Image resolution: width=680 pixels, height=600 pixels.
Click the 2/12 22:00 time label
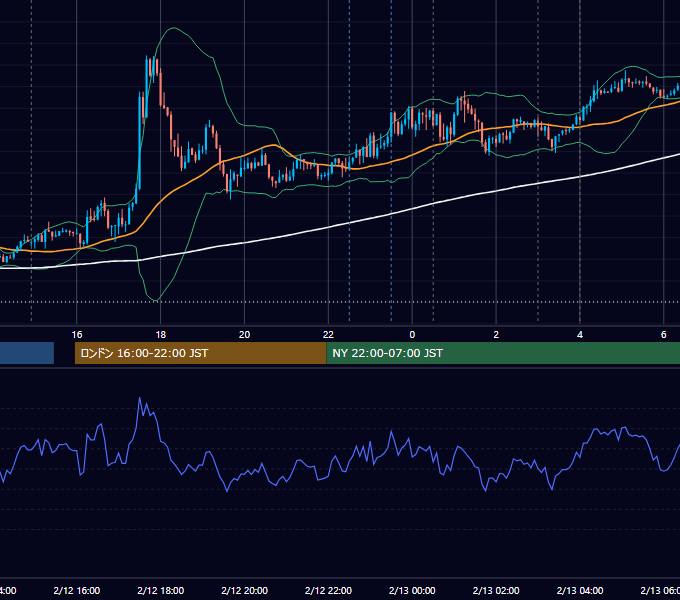[x=328, y=590]
